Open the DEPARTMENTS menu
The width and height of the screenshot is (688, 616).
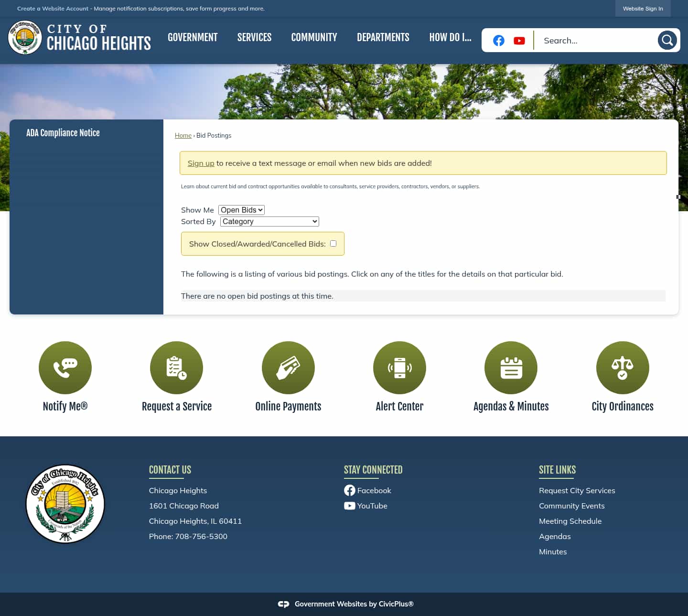pyautogui.click(x=383, y=37)
